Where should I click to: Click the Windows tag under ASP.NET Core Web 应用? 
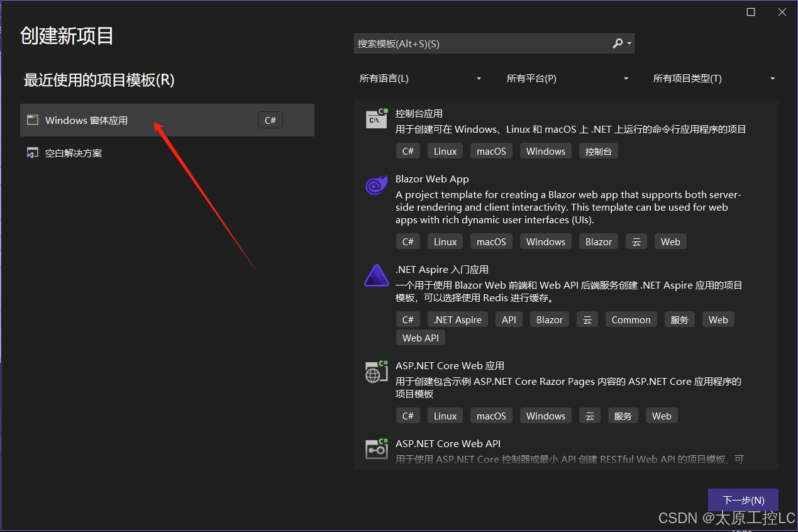click(546, 416)
